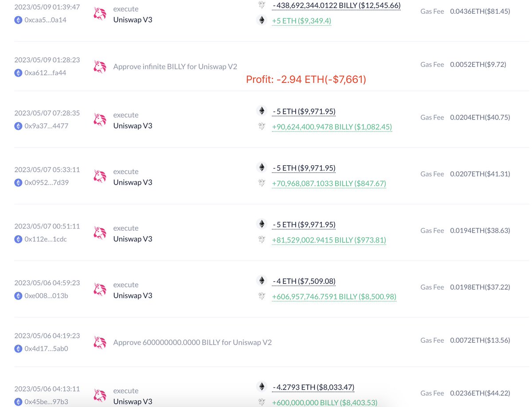Click the Uniswap icon on the Approve infinite BILLY row

pos(101,64)
